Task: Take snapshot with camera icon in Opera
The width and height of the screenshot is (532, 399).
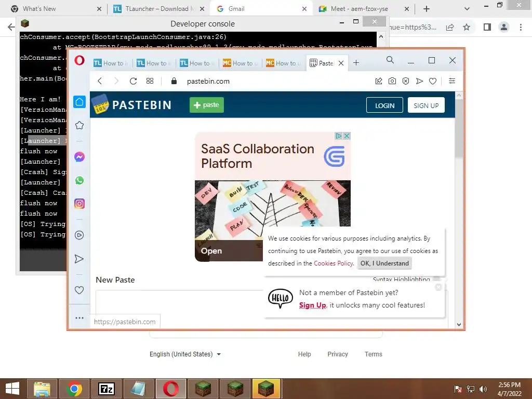Action: 392,81
